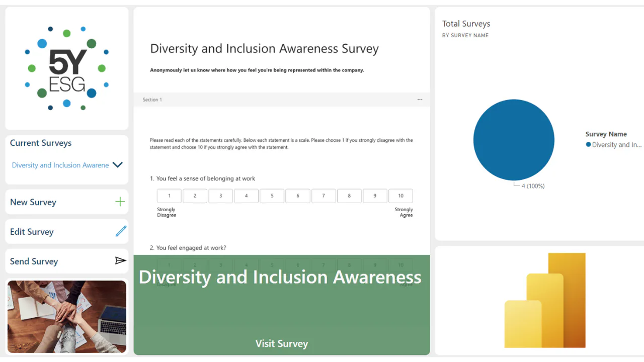
Task: Click the Send Survey button
Action: click(x=67, y=261)
